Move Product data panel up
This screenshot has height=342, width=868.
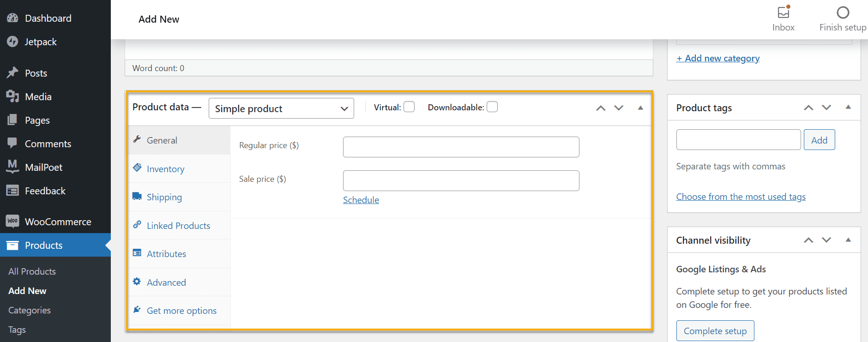(x=601, y=108)
